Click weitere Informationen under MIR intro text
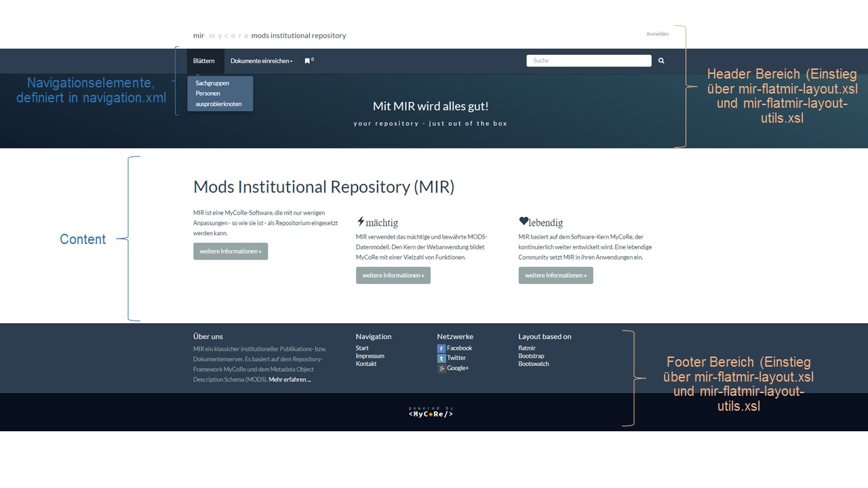This screenshot has width=868, height=488. (x=231, y=251)
